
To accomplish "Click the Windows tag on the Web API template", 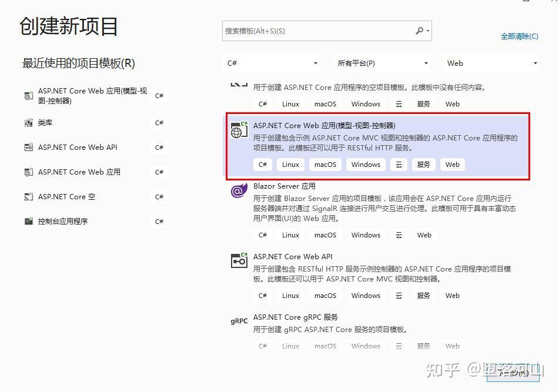I will [366, 296].
